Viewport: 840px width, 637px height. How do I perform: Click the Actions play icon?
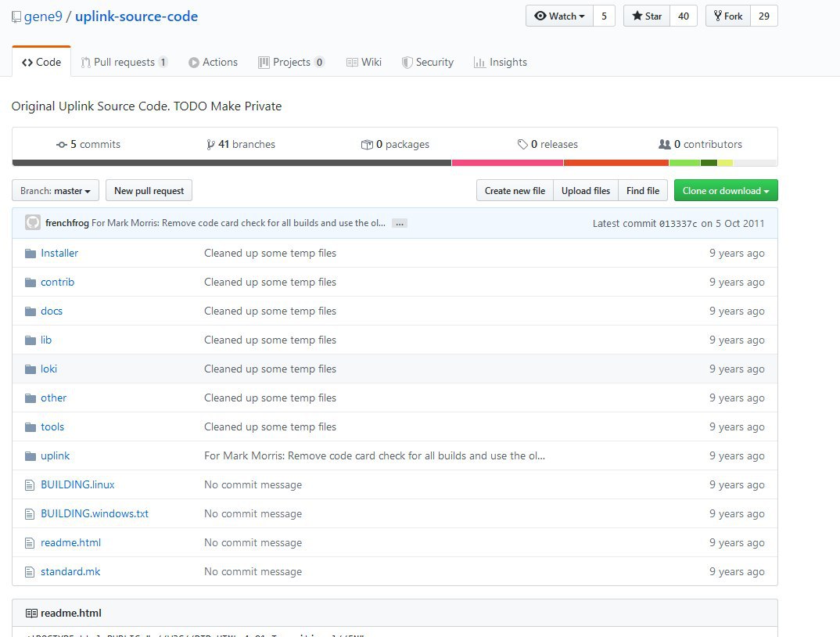point(194,63)
